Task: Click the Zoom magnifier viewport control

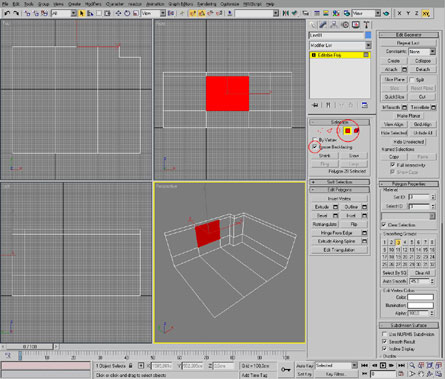Action: click(412, 366)
